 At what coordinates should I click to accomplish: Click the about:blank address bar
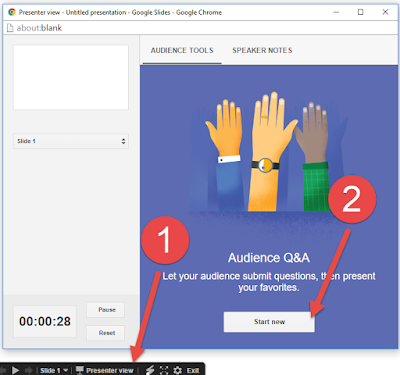point(200,28)
